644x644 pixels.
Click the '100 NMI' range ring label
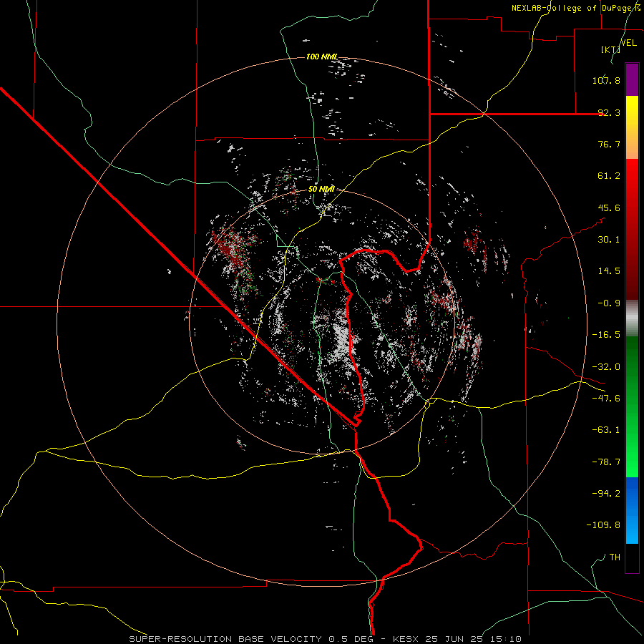322,57
